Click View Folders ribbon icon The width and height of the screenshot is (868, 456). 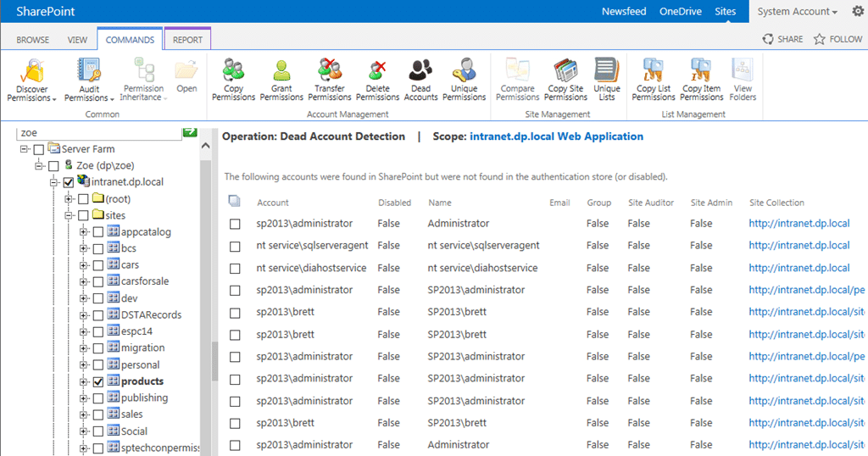(x=743, y=70)
